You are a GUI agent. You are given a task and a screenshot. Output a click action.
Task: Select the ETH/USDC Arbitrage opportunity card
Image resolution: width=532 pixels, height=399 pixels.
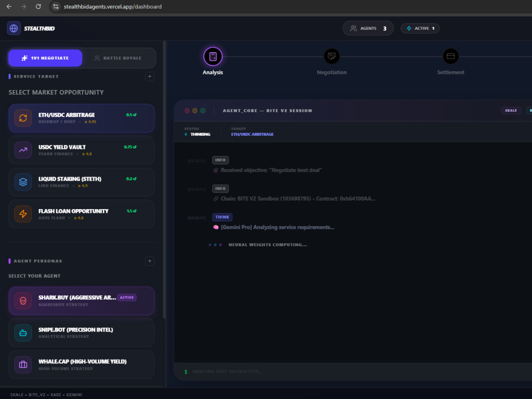(x=81, y=118)
